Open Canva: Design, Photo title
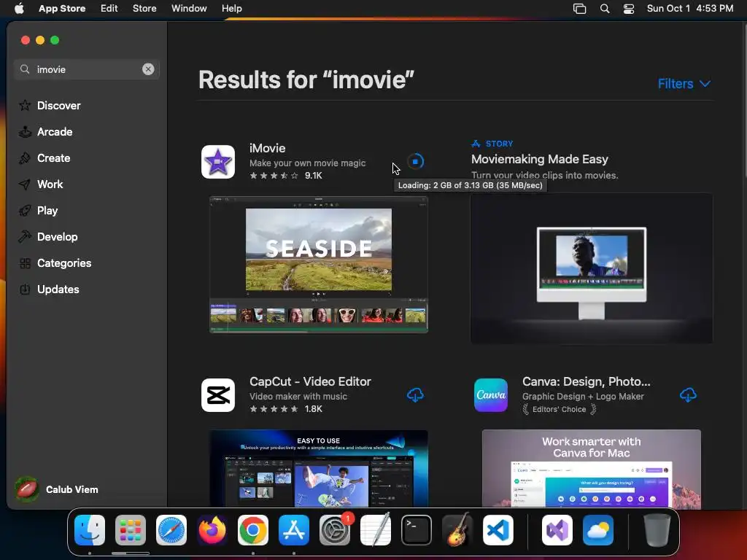This screenshot has width=747, height=560. click(586, 381)
